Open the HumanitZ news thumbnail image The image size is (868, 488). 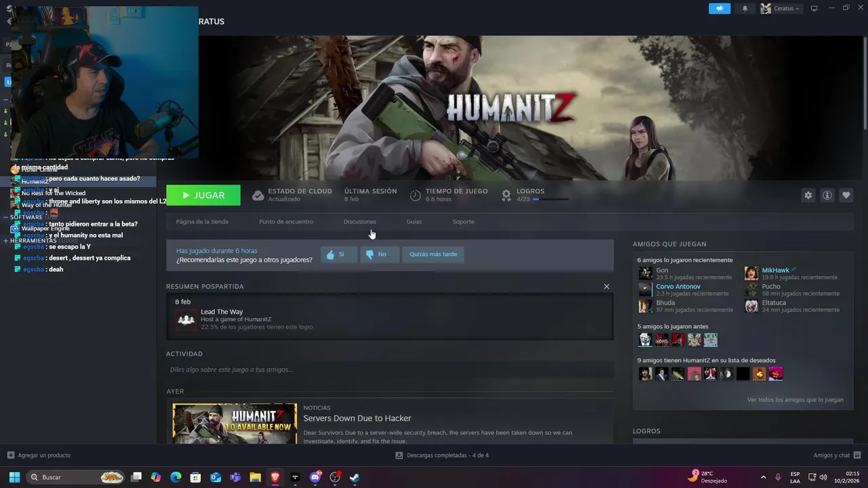coord(235,424)
